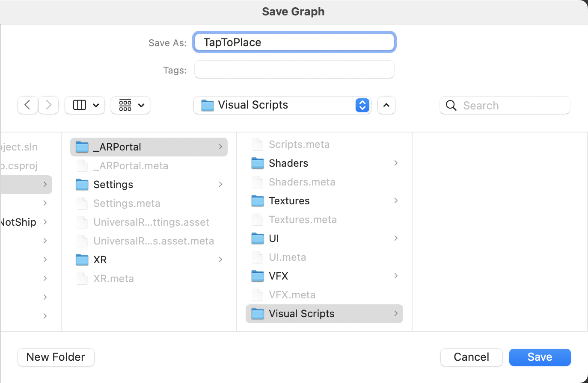
Task: Click the forward navigation arrow
Action: coord(48,105)
